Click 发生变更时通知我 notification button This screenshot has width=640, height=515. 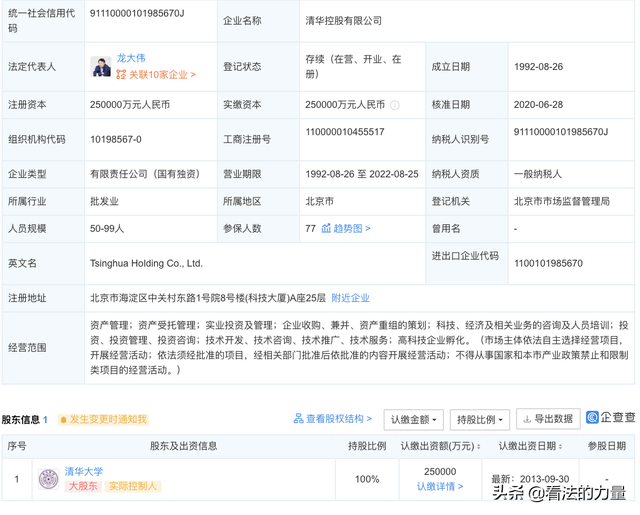(104, 420)
